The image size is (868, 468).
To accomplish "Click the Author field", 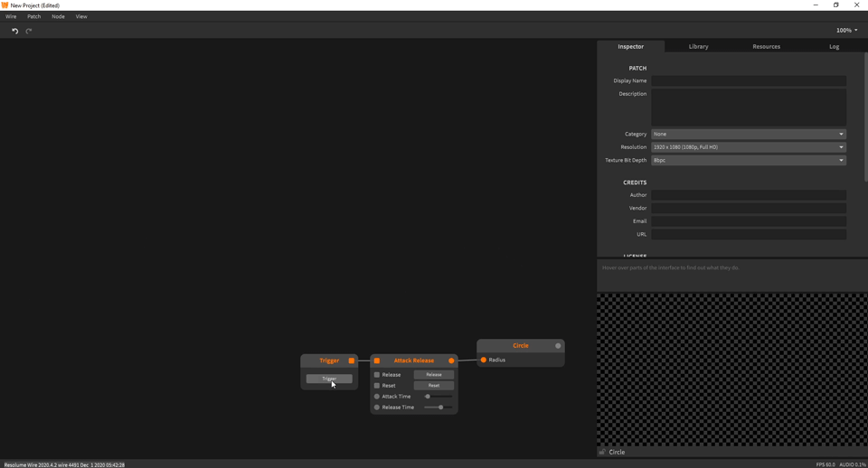I will [749, 195].
